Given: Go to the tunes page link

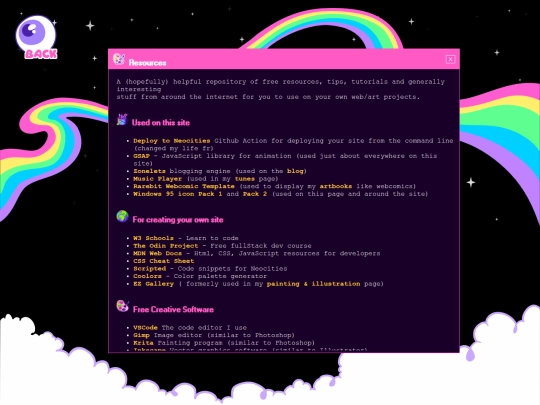Looking at the screenshot, I should (x=245, y=179).
